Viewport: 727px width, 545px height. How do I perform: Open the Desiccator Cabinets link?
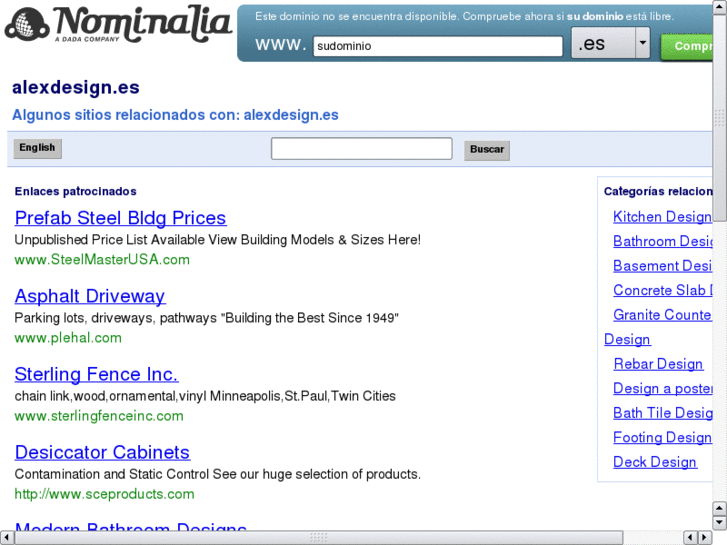point(102,452)
